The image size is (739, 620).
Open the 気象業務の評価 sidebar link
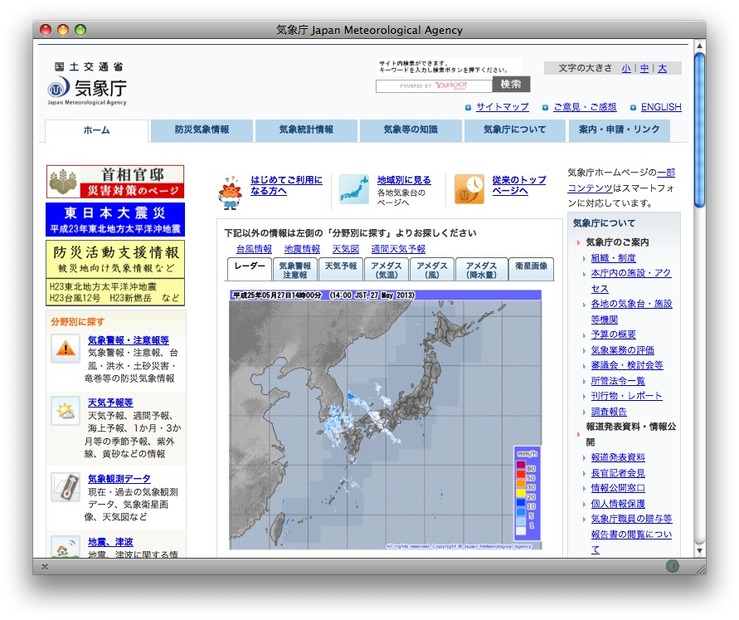tap(623, 350)
